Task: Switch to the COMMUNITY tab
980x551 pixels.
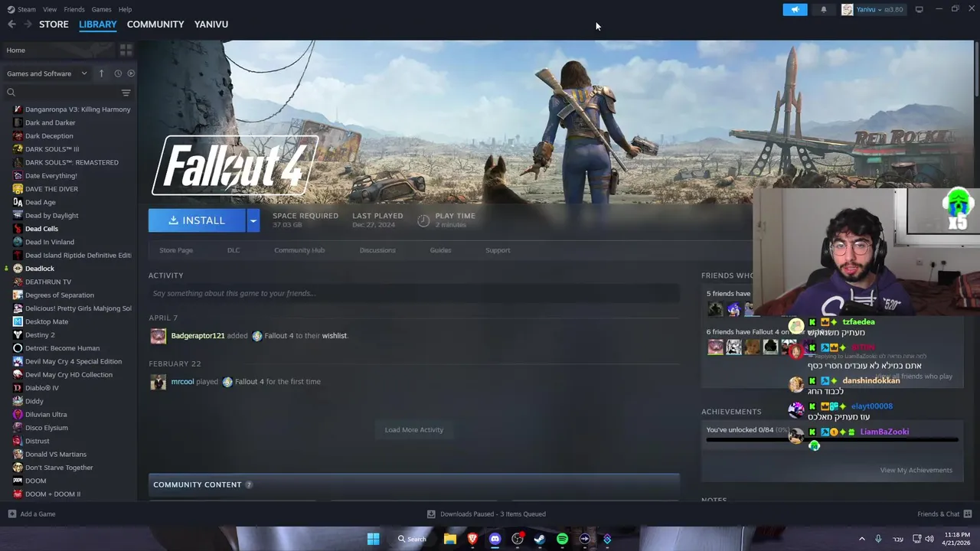Action: 155,24
